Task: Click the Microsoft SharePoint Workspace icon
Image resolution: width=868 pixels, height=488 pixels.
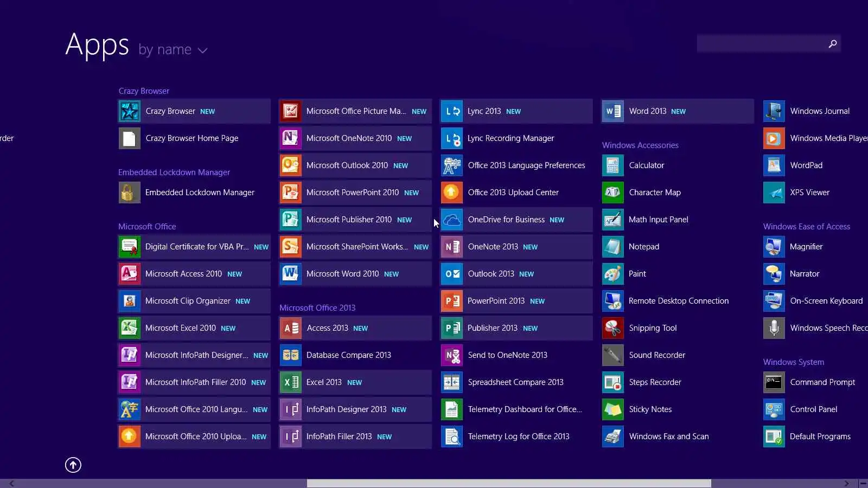Action: coord(290,247)
